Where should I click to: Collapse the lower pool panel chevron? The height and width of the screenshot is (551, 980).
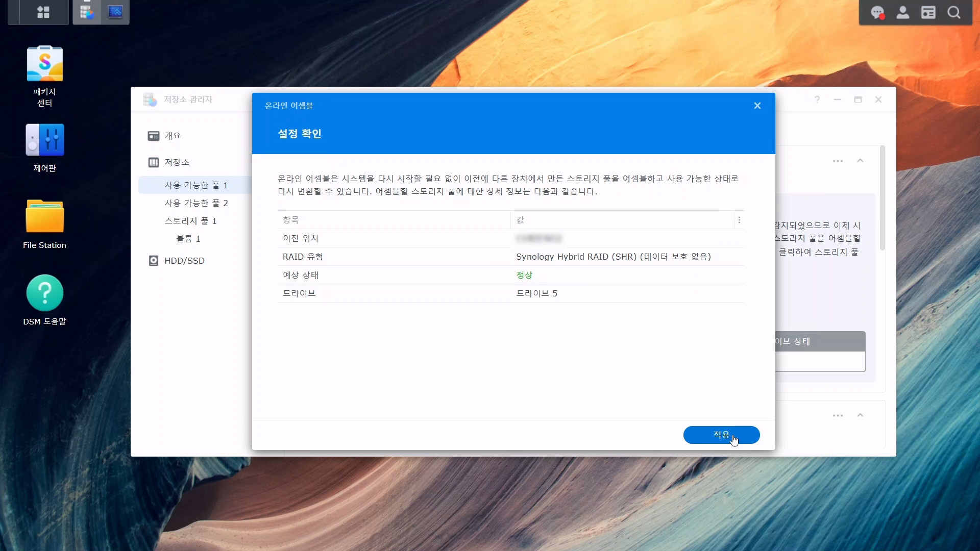click(x=861, y=415)
